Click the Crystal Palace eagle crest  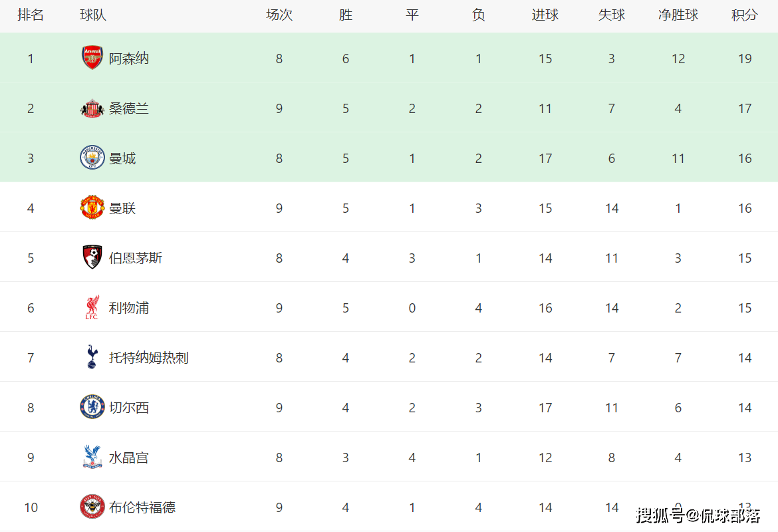pyautogui.click(x=92, y=458)
